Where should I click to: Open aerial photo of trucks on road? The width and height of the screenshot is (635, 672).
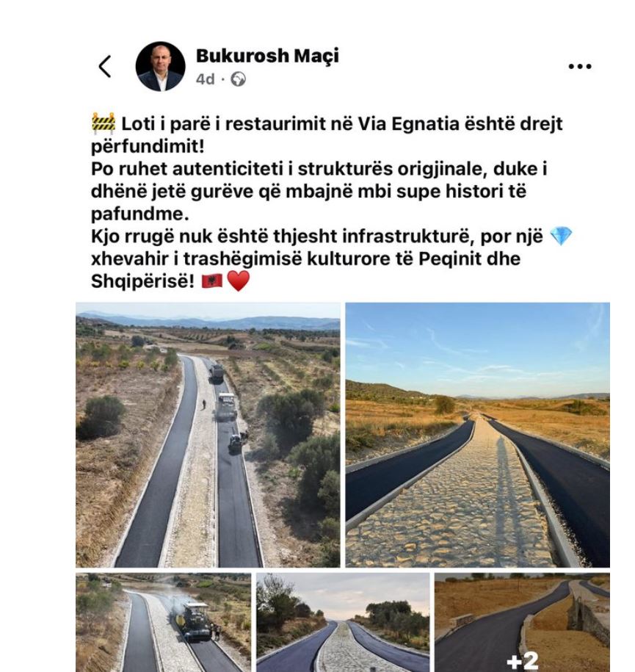click(x=208, y=435)
